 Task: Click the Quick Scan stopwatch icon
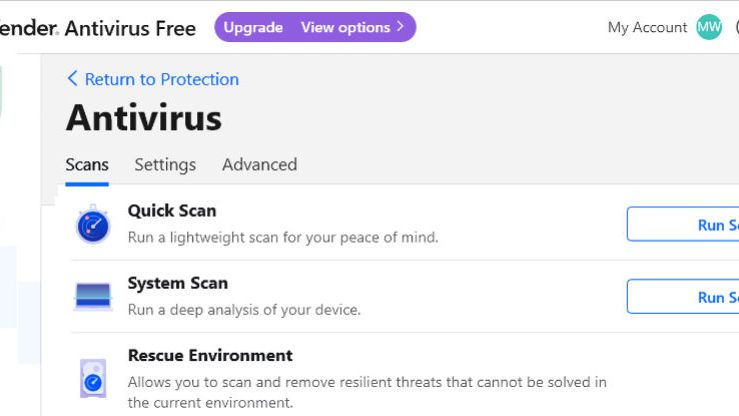(x=93, y=224)
